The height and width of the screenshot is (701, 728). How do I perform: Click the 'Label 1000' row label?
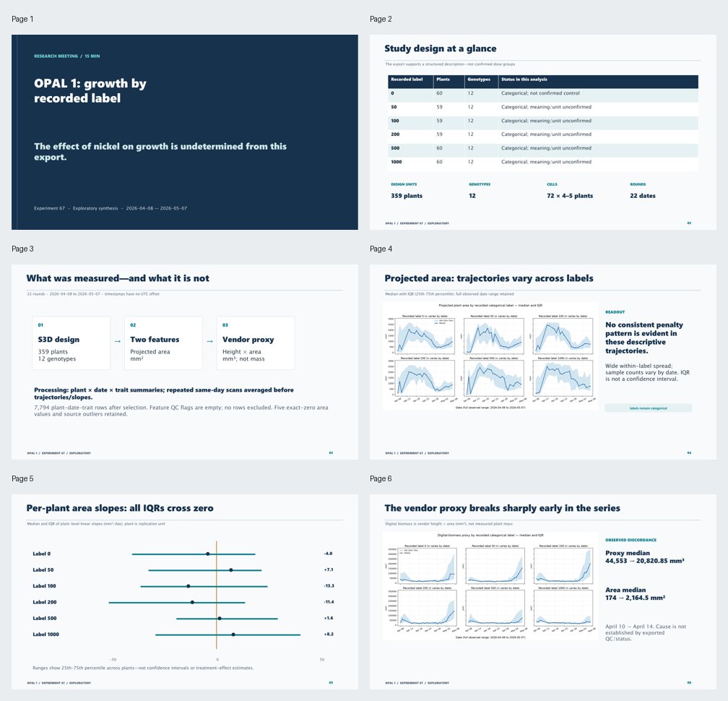click(x=46, y=635)
